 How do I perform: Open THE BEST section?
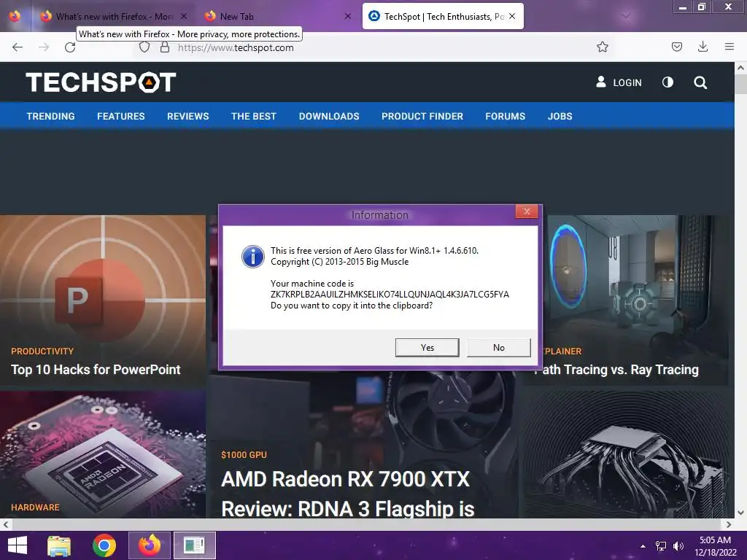[253, 116]
